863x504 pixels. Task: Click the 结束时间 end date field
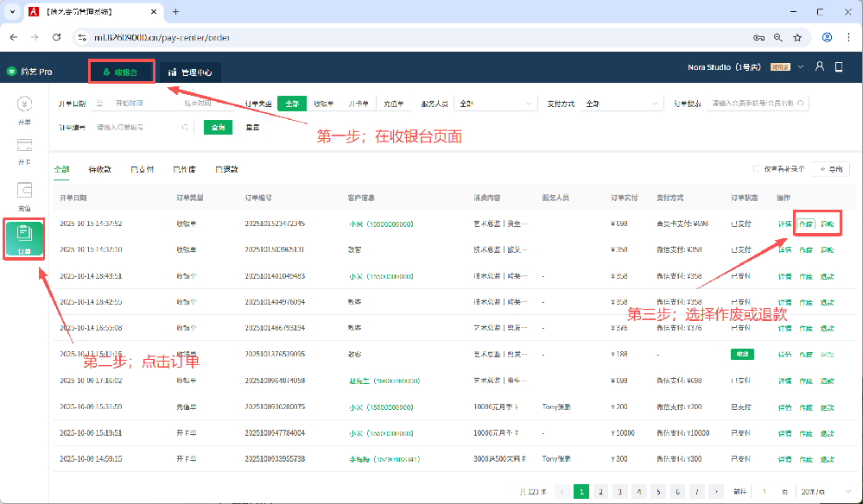pyautogui.click(x=198, y=104)
